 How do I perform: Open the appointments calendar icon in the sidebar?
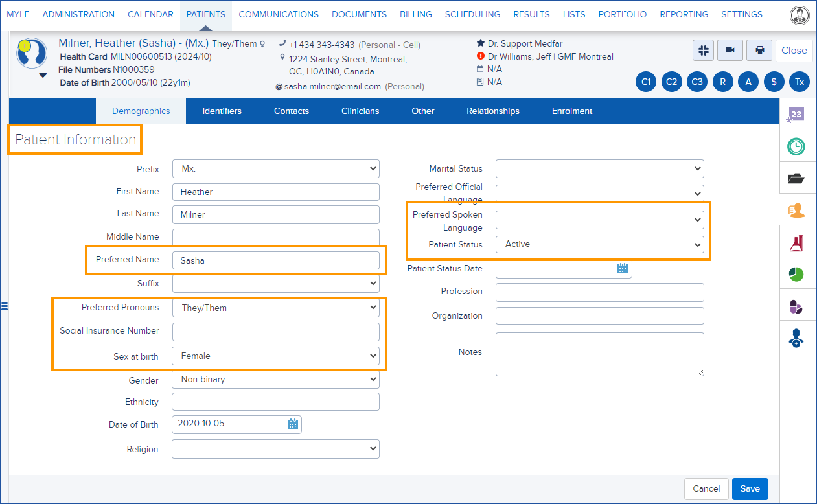click(x=797, y=115)
